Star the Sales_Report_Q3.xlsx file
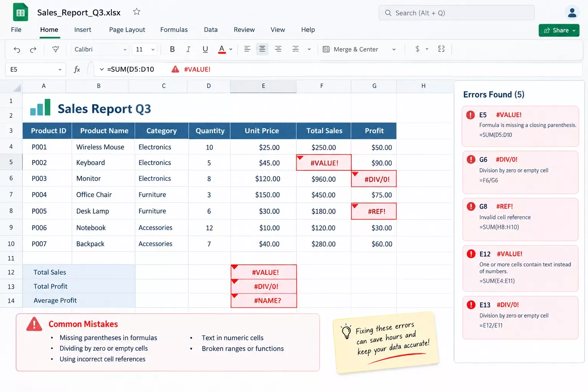The image size is (588, 392). [137, 12]
